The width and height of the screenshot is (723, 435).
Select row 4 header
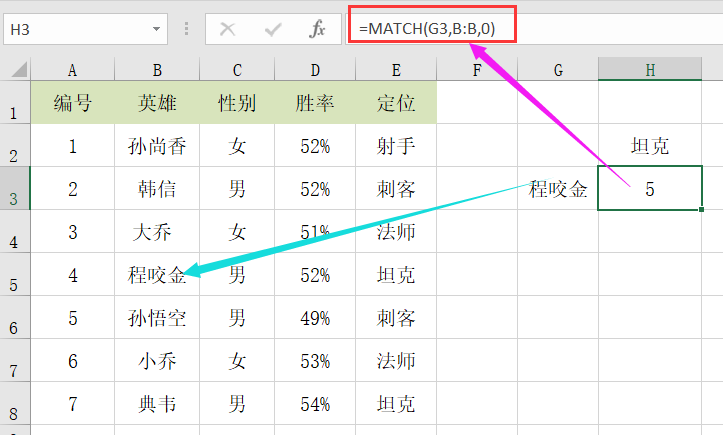tap(15, 232)
